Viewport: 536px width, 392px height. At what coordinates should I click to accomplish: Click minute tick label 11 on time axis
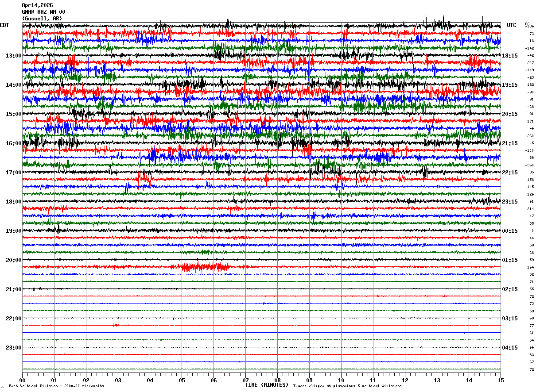(373, 380)
